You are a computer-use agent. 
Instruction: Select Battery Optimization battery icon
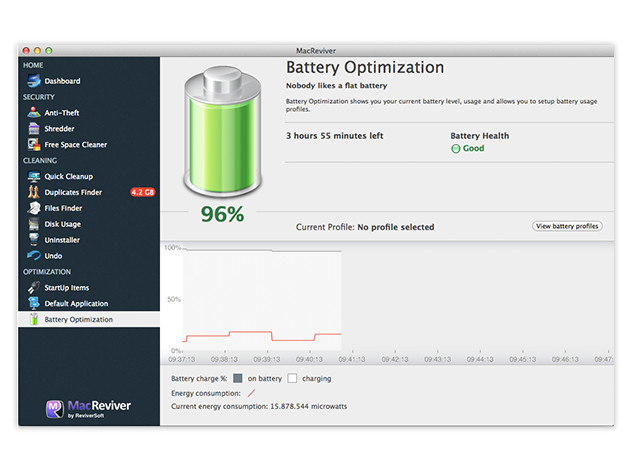[x=34, y=319]
